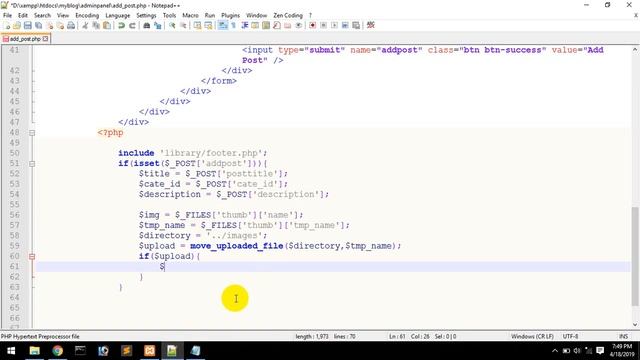640x360 pixels.
Task: Open the Settings menu
Action: (x=146, y=15)
